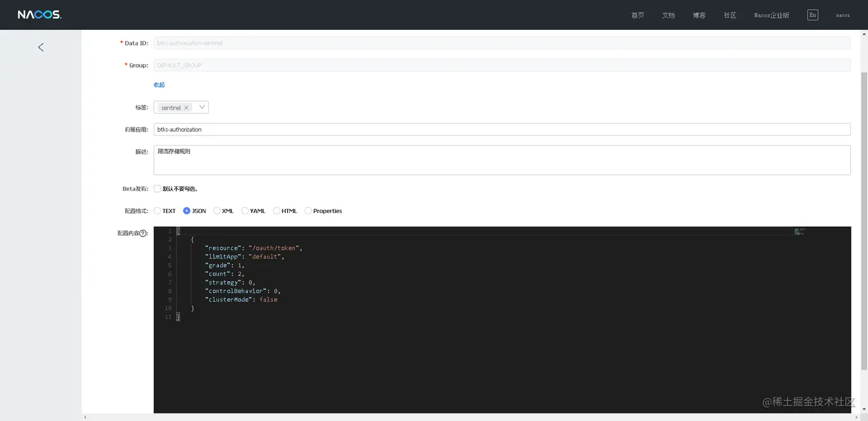Select the Properties format radio button
Viewport: 868px width, 421px height.
tap(308, 211)
